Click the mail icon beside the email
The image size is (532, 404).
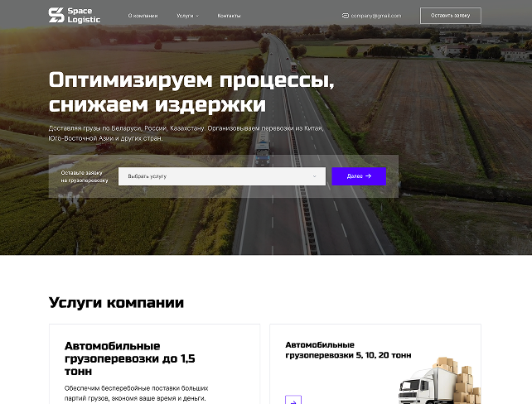tap(345, 16)
